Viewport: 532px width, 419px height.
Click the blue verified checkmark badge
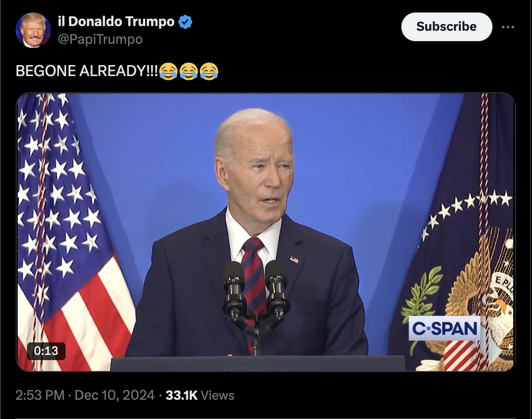click(x=185, y=22)
